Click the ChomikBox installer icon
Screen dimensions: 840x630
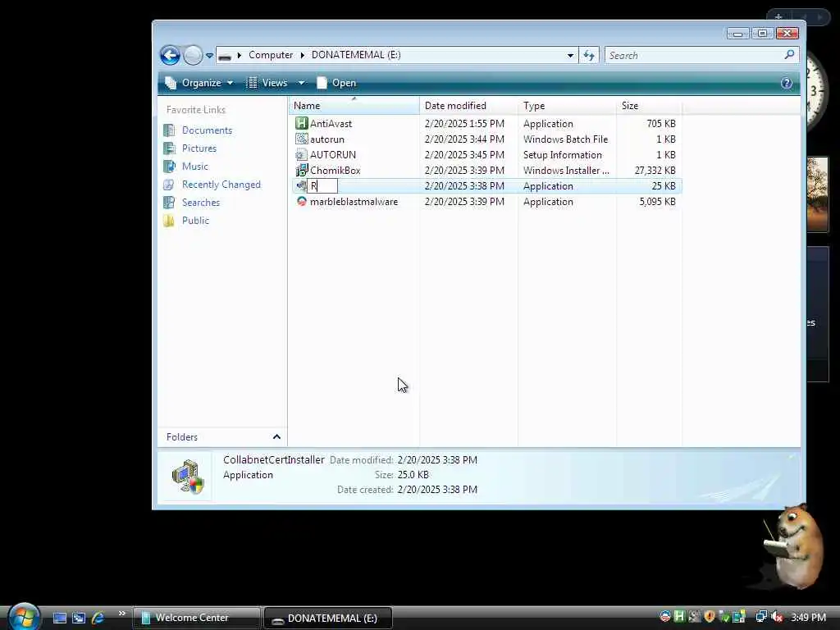tap(302, 171)
